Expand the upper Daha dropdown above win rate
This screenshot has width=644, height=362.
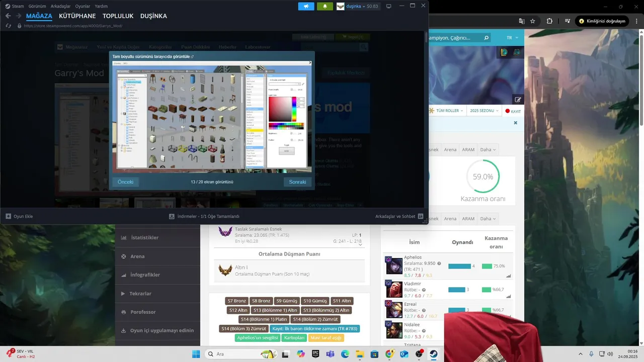point(488,149)
